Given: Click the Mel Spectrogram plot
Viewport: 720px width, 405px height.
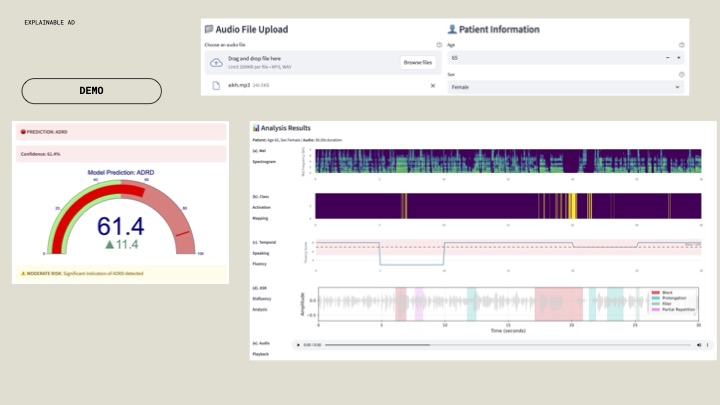Looking at the screenshot, I should click(x=508, y=162).
